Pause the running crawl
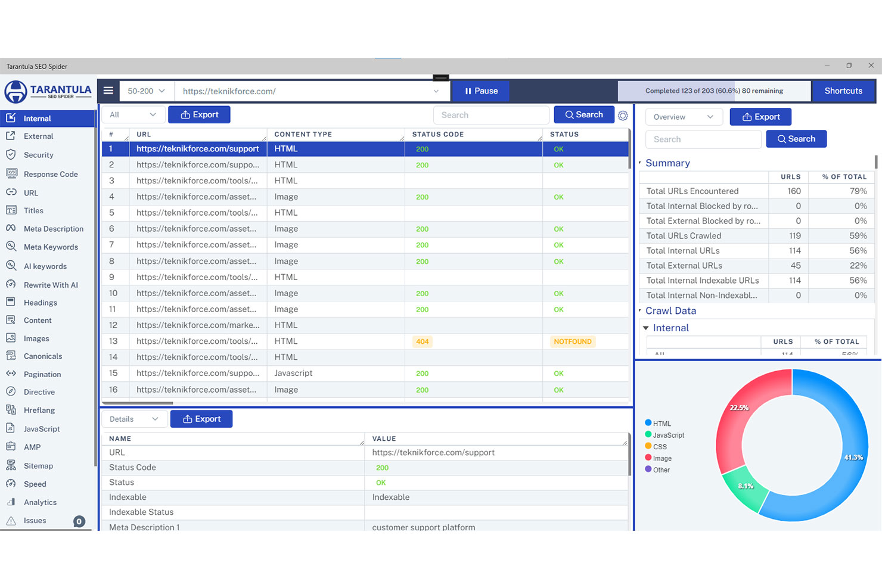This screenshot has width=882, height=588. point(481,91)
